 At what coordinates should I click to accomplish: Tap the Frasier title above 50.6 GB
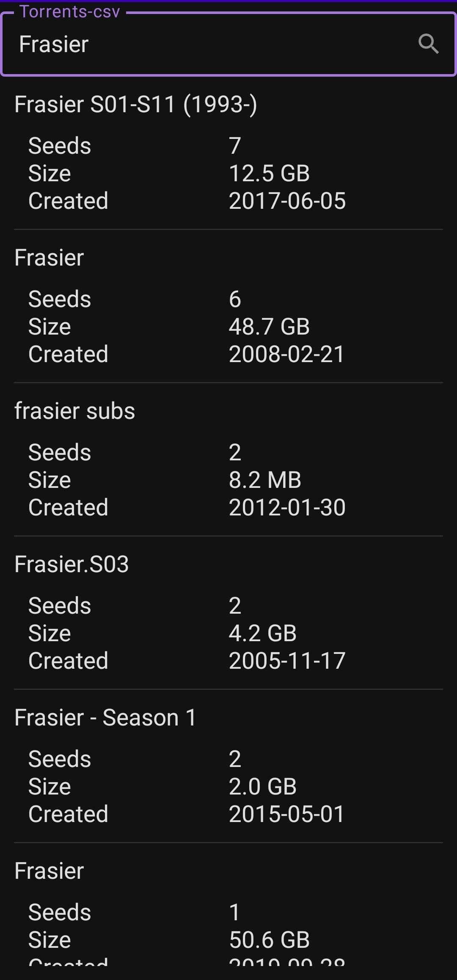click(49, 871)
